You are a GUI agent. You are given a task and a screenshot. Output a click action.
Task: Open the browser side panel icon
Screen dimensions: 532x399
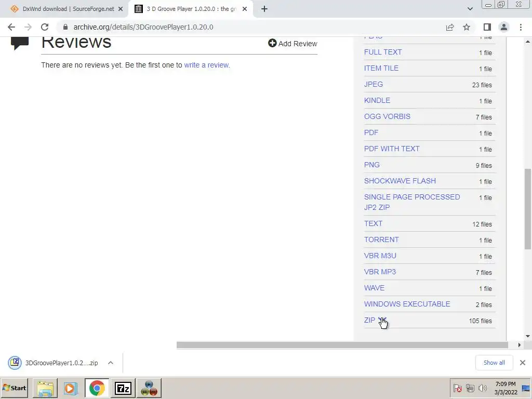click(487, 27)
